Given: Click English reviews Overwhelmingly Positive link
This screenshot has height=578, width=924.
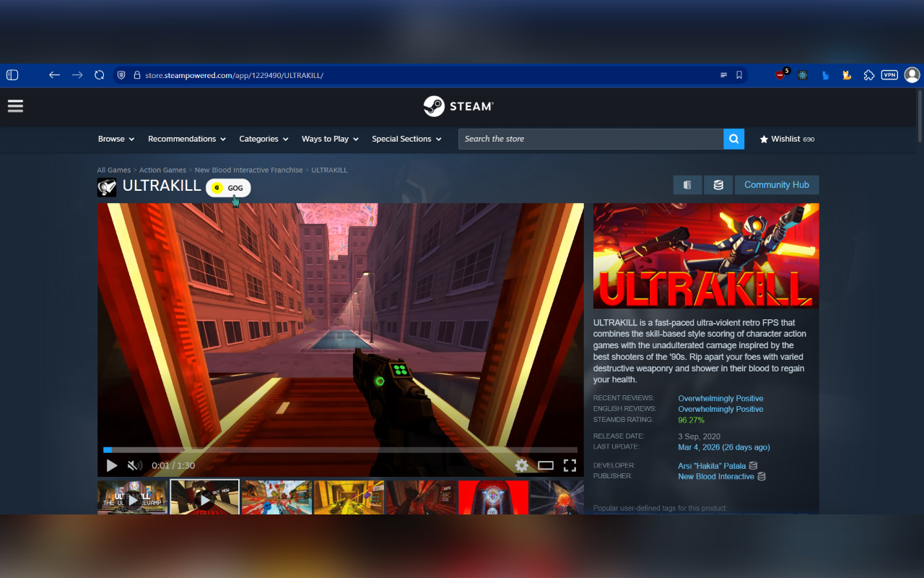Looking at the screenshot, I should tap(720, 410).
